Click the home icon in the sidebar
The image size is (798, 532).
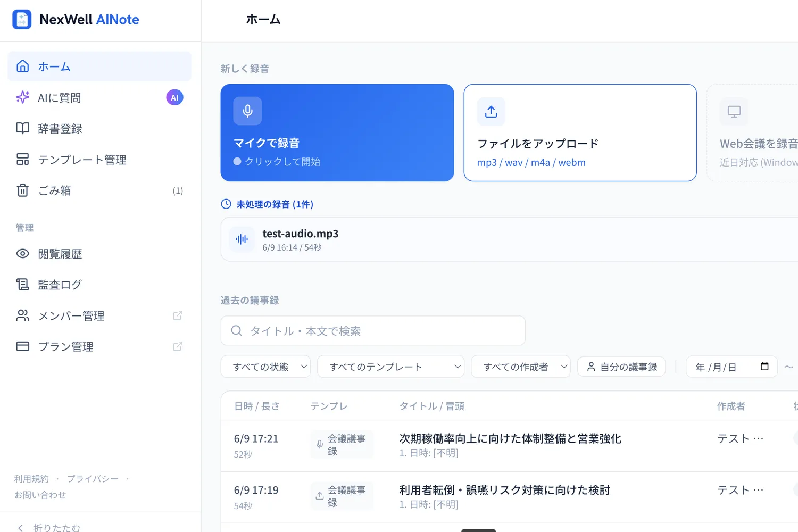coord(22,66)
